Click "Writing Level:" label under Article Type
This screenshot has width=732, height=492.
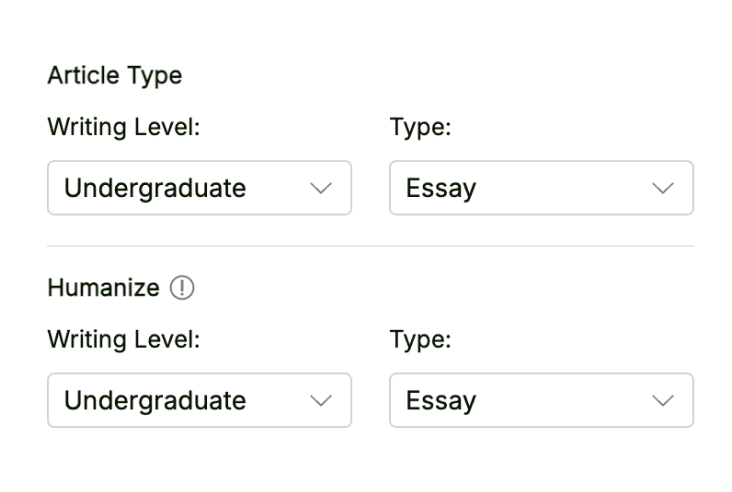(124, 127)
